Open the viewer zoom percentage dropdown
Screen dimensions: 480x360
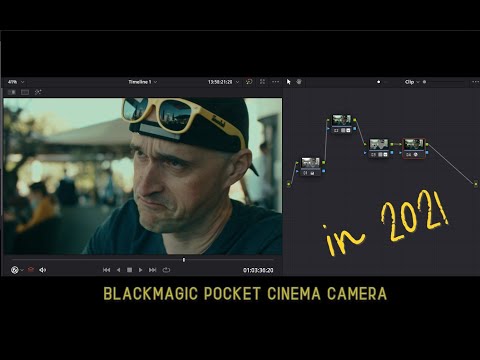point(16,82)
